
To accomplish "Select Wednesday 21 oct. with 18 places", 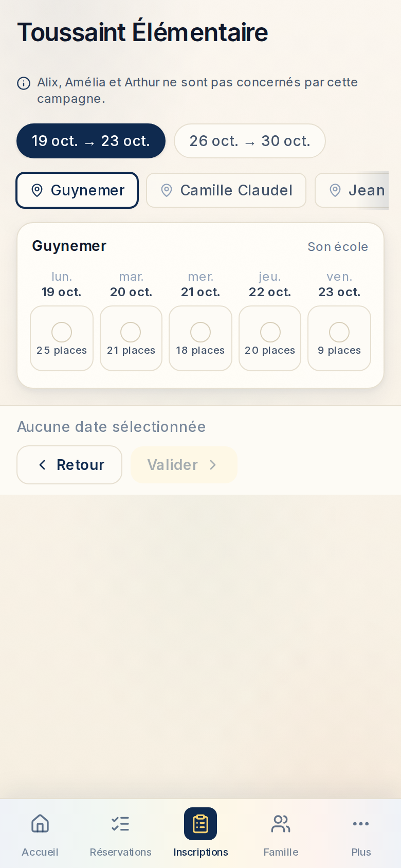I will 200,338.
